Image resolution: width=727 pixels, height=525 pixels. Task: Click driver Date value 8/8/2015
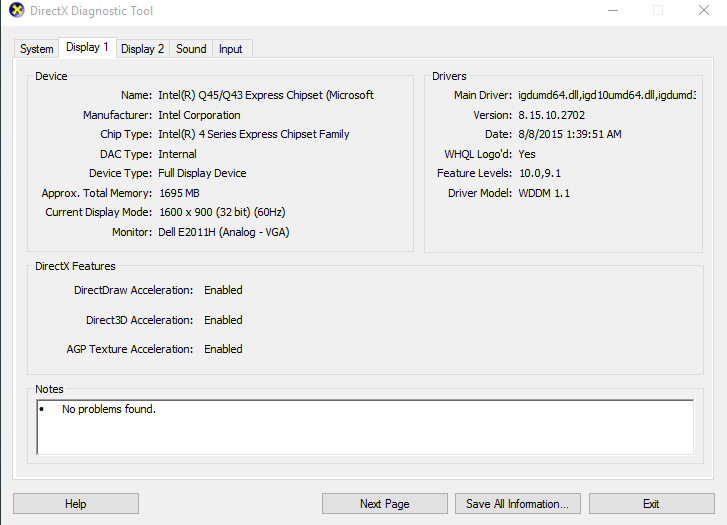coord(570,134)
